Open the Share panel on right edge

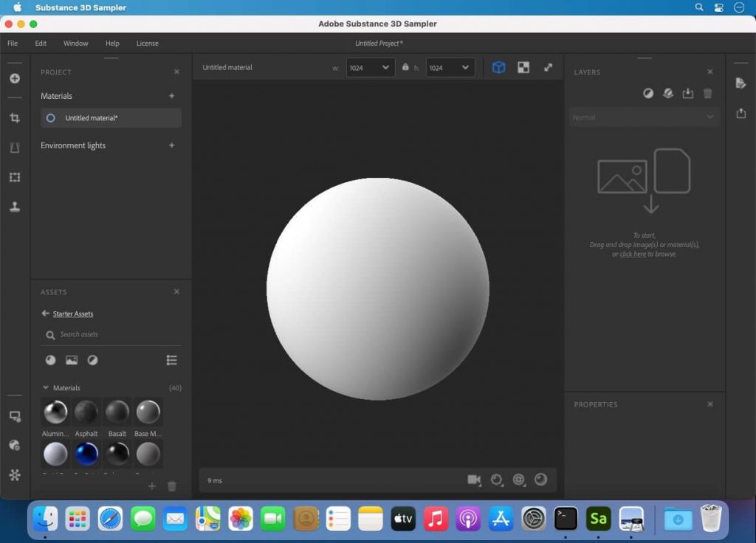coord(741,114)
